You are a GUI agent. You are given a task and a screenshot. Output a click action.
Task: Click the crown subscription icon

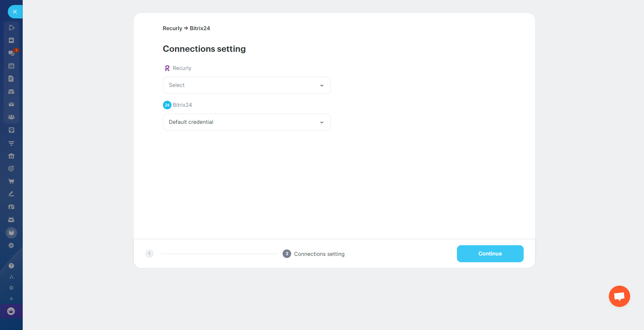[x=11, y=311]
